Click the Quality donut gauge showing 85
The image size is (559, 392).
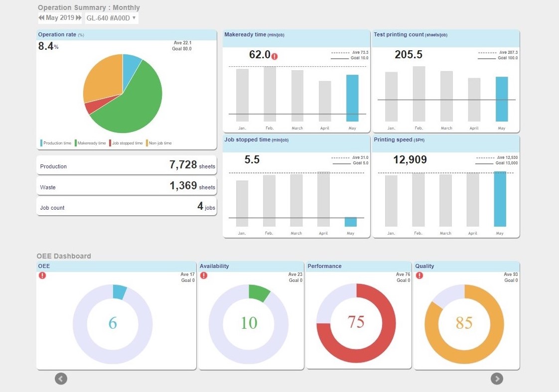tap(464, 324)
